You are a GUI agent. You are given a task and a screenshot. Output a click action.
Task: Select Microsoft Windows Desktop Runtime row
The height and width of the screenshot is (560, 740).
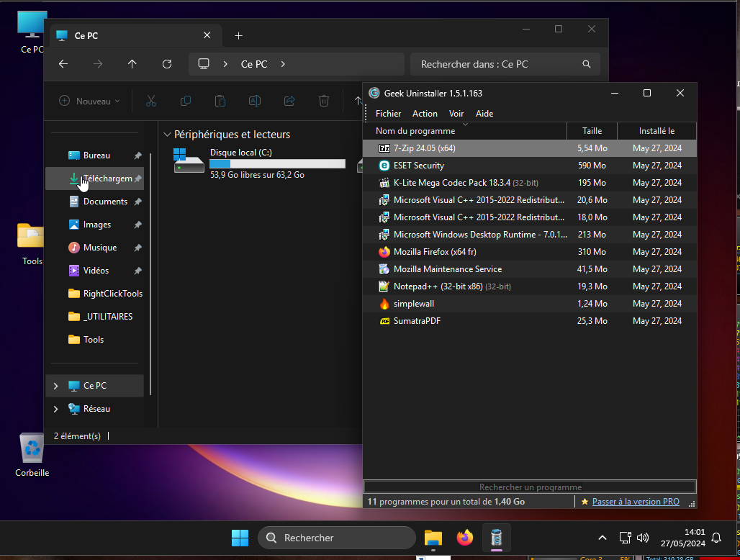click(x=530, y=235)
